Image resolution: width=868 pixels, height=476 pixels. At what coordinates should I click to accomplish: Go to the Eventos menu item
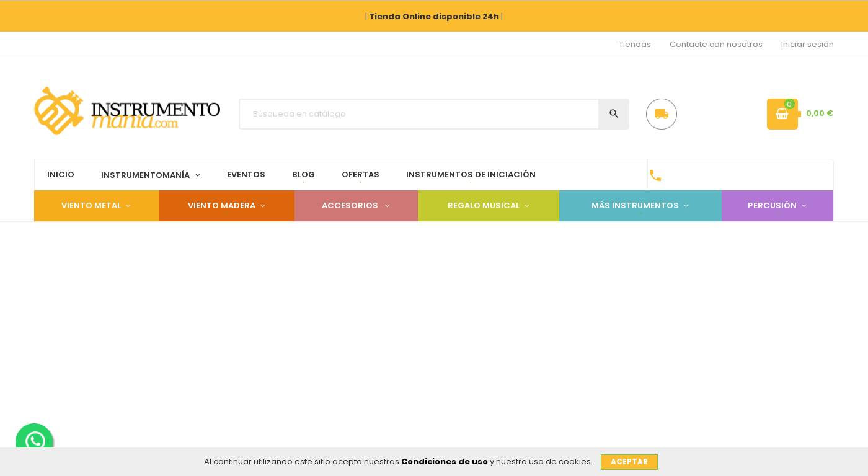coord(246,175)
